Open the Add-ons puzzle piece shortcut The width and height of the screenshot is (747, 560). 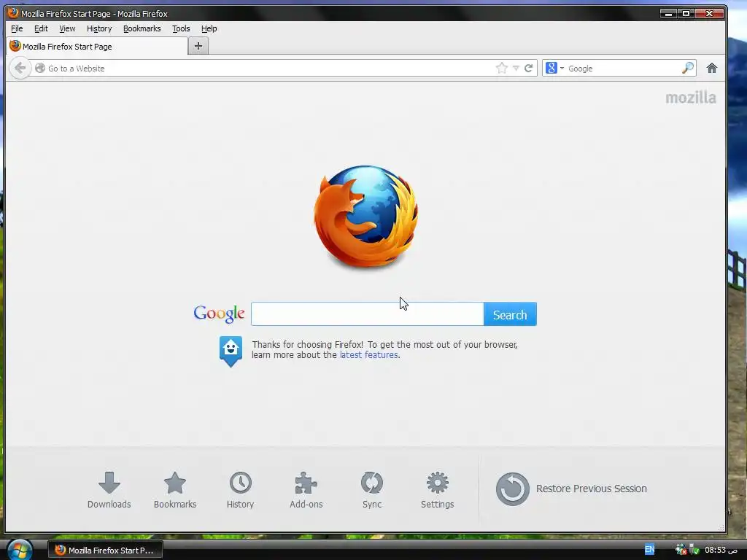coord(306,483)
